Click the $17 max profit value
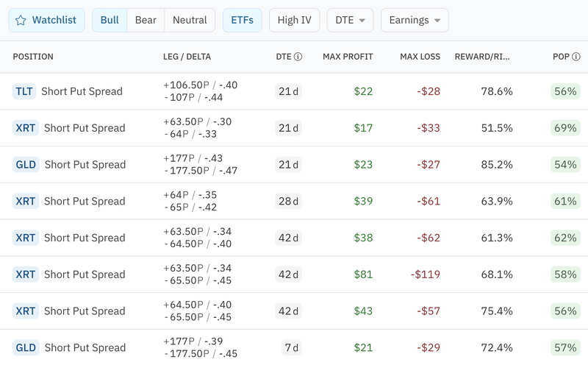Viewport: 588px width, 365px height. tap(363, 128)
